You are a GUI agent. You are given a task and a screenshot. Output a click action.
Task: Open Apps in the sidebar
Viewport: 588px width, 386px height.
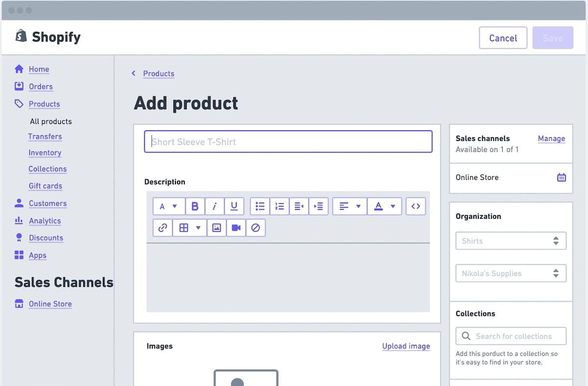(x=38, y=256)
